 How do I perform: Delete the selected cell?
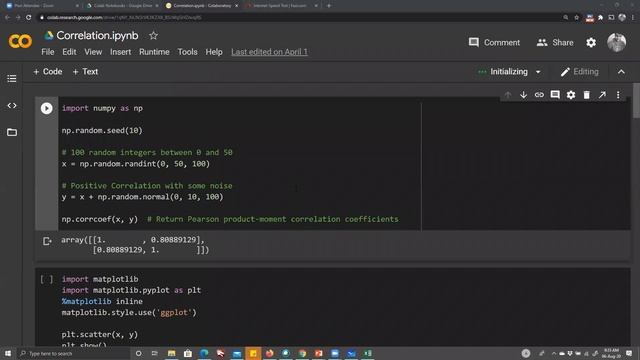pos(587,95)
